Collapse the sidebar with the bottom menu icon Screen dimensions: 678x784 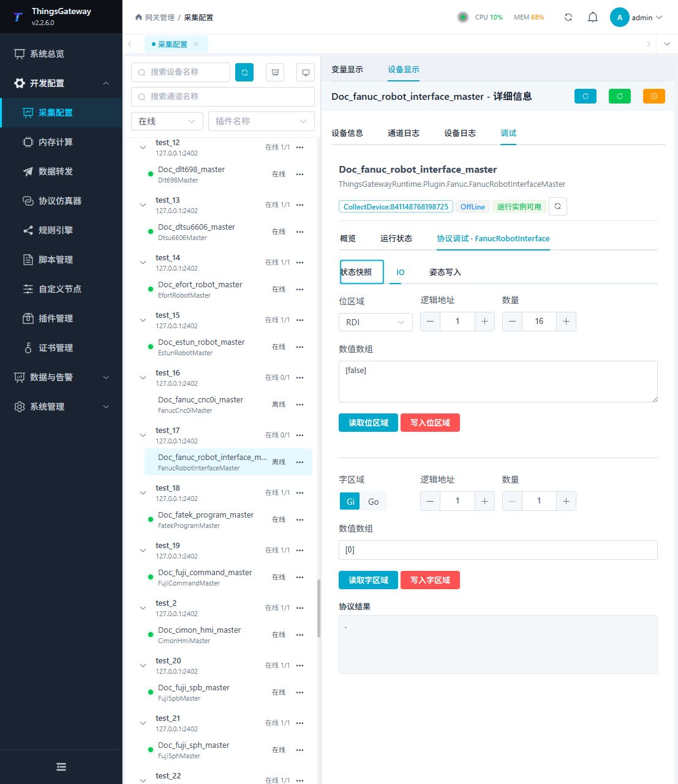point(61,767)
